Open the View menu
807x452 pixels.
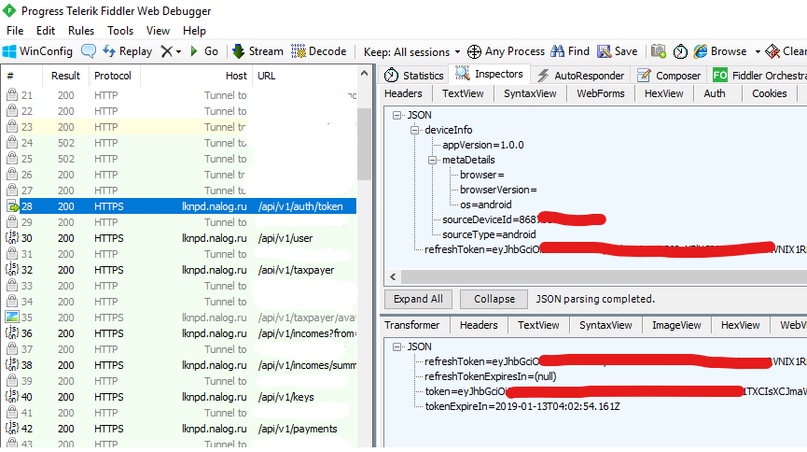(x=157, y=31)
